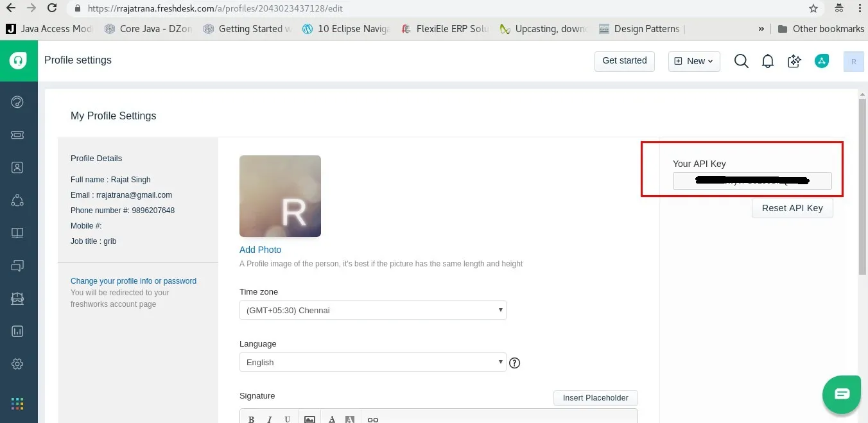
Task: Click the page vertical scrollbar
Action: click(x=862, y=186)
